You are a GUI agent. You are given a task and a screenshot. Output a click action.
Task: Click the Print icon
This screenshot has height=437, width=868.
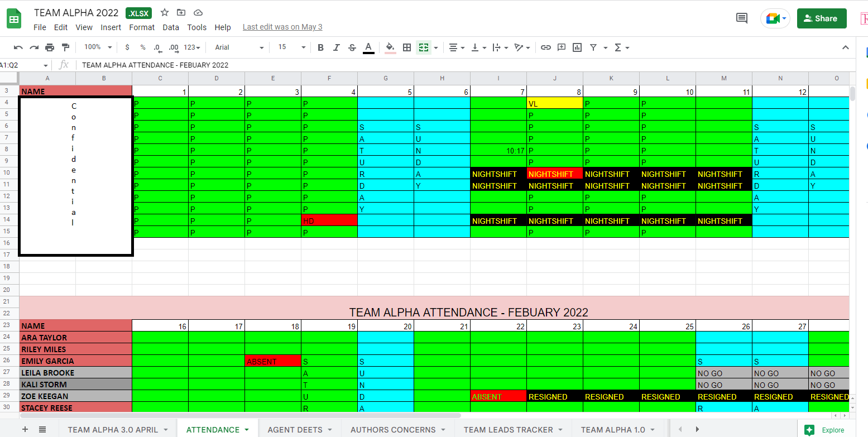(x=50, y=47)
